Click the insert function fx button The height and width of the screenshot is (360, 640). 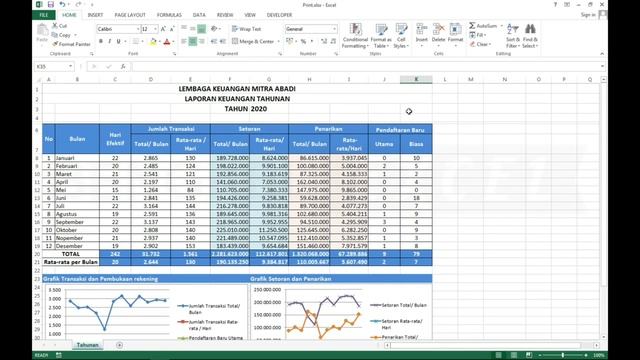[123, 66]
